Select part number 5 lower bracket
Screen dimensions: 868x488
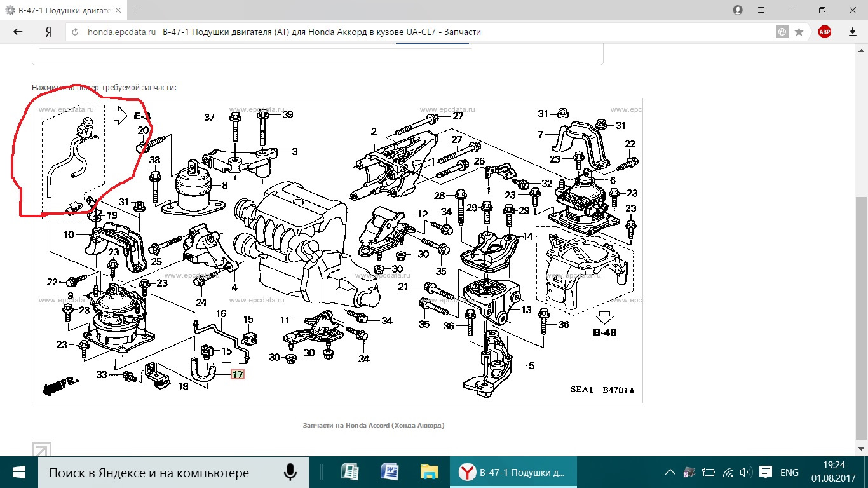click(x=531, y=365)
